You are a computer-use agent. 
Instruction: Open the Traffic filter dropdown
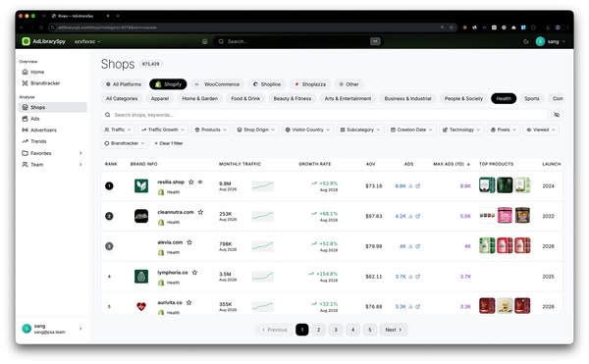(x=118, y=130)
